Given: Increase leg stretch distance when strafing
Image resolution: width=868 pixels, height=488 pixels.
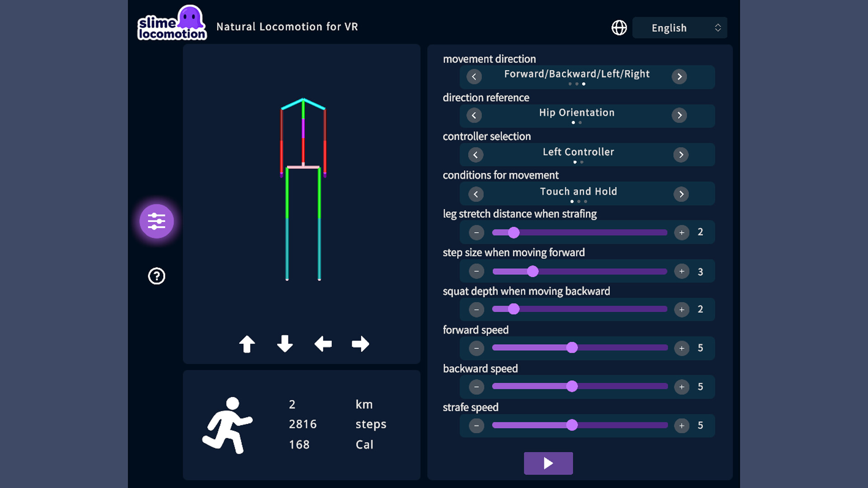Looking at the screenshot, I should (x=682, y=233).
